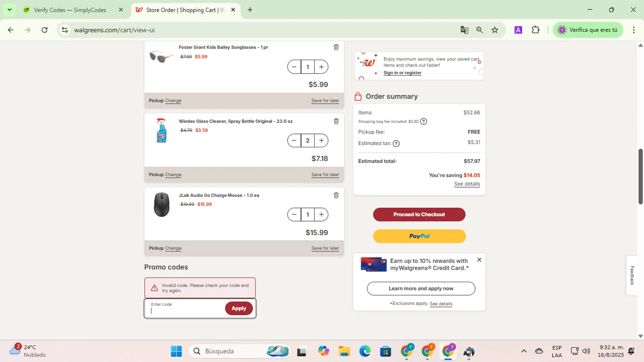Open shopping bag fee help icon
The height and width of the screenshot is (362, 644).
[x=424, y=122]
